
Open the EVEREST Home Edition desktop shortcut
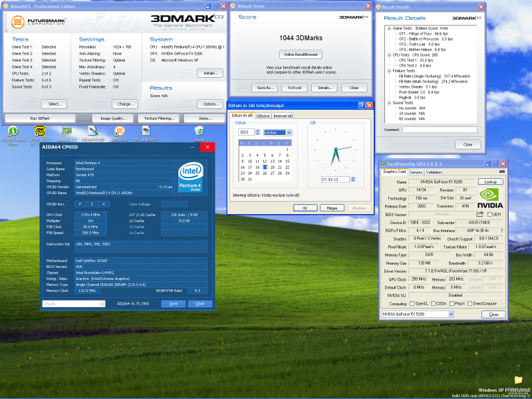point(13,131)
